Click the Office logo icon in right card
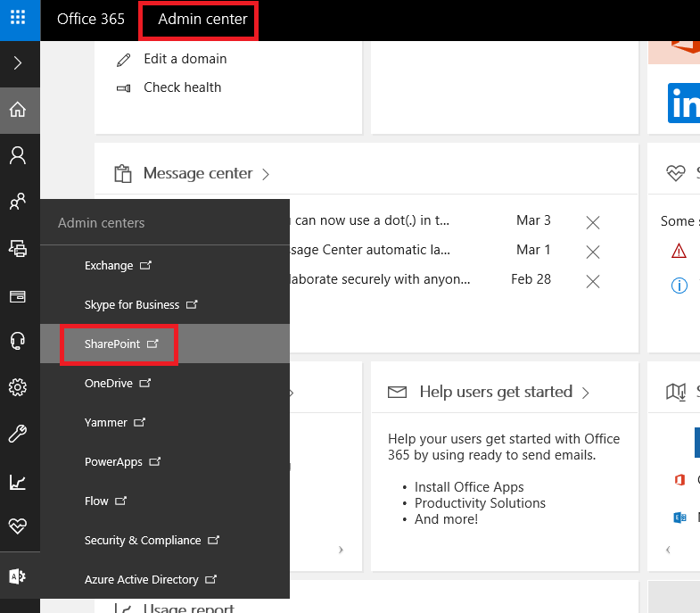The width and height of the screenshot is (700, 613). coord(679,480)
